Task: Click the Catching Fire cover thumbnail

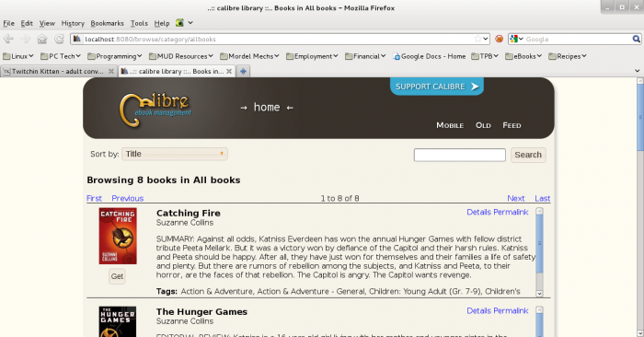Action: tap(118, 236)
